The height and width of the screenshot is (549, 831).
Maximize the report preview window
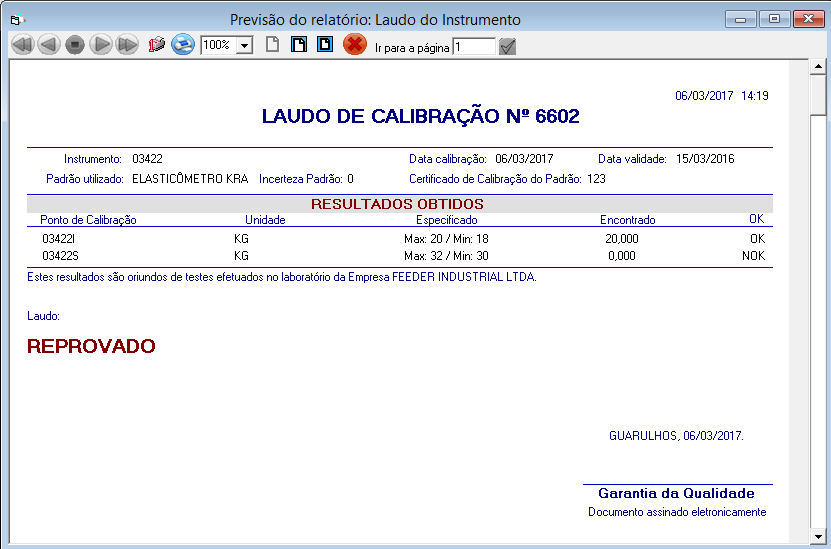point(774,20)
